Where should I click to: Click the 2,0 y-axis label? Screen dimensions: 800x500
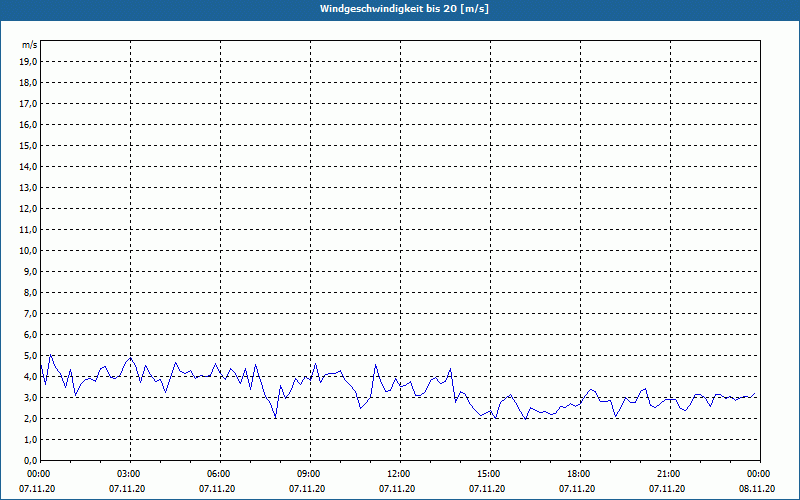point(30,418)
